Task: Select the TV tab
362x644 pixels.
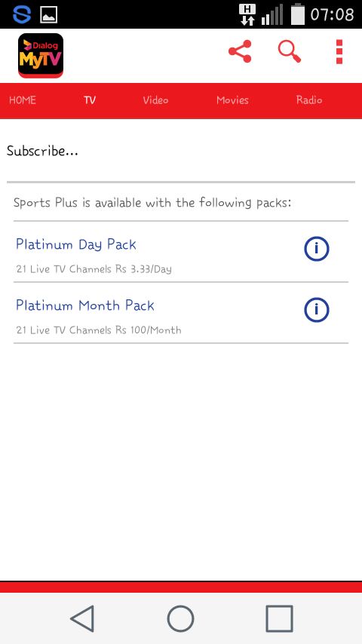Action: 90,100
